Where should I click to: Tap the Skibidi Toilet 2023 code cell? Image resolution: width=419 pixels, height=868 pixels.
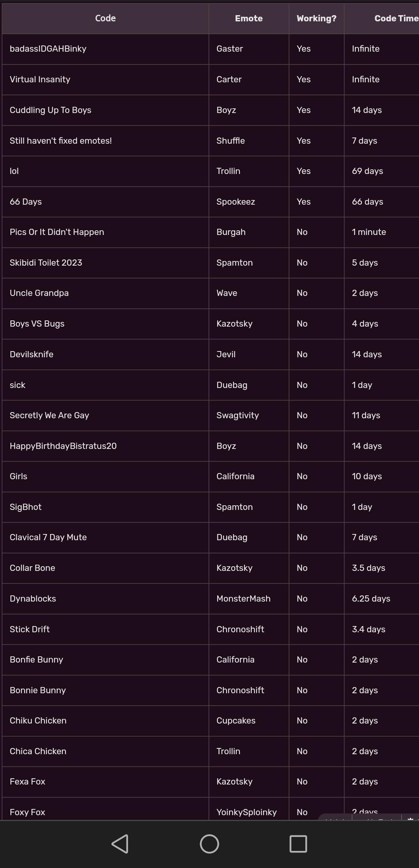[46, 263]
